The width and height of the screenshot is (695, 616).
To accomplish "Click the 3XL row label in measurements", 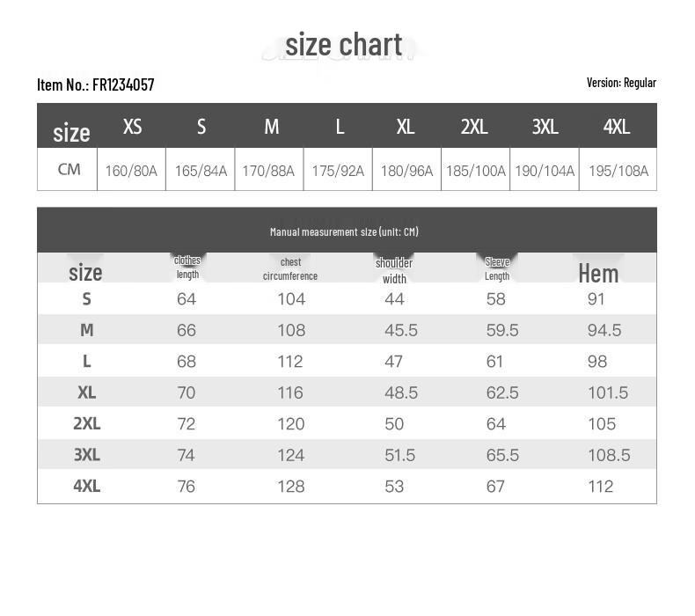I will (86, 455).
